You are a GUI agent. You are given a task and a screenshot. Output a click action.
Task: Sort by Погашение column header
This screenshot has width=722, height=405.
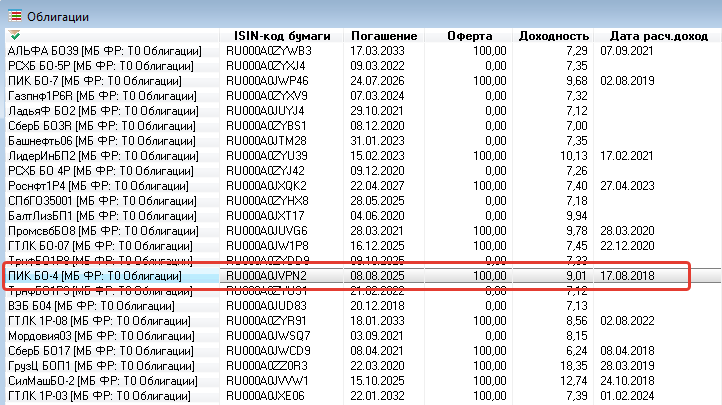point(384,36)
